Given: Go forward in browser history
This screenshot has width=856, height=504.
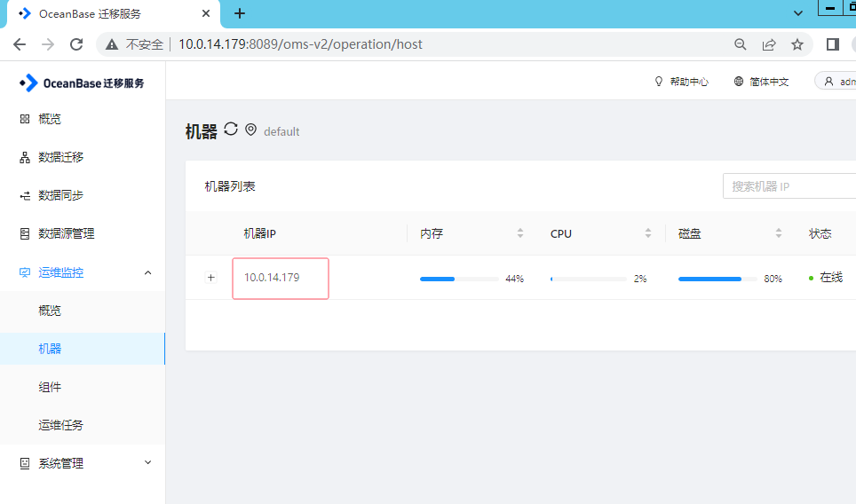Looking at the screenshot, I should (x=48, y=44).
